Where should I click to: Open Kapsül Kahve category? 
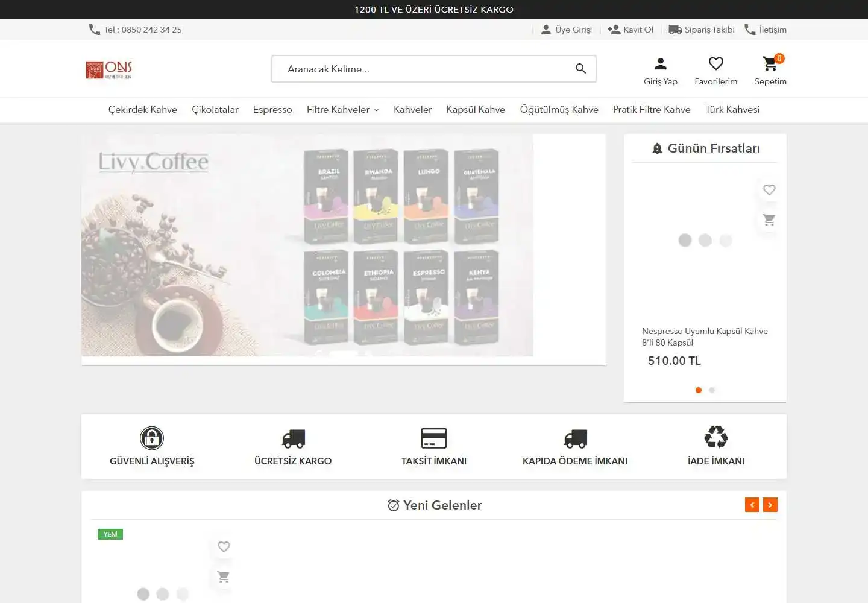pos(476,109)
